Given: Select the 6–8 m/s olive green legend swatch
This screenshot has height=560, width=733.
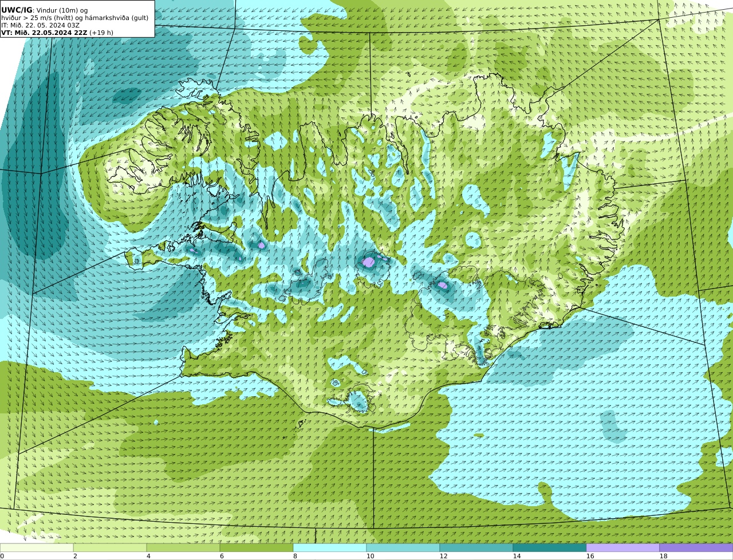Looking at the screenshot, I should [257, 547].
